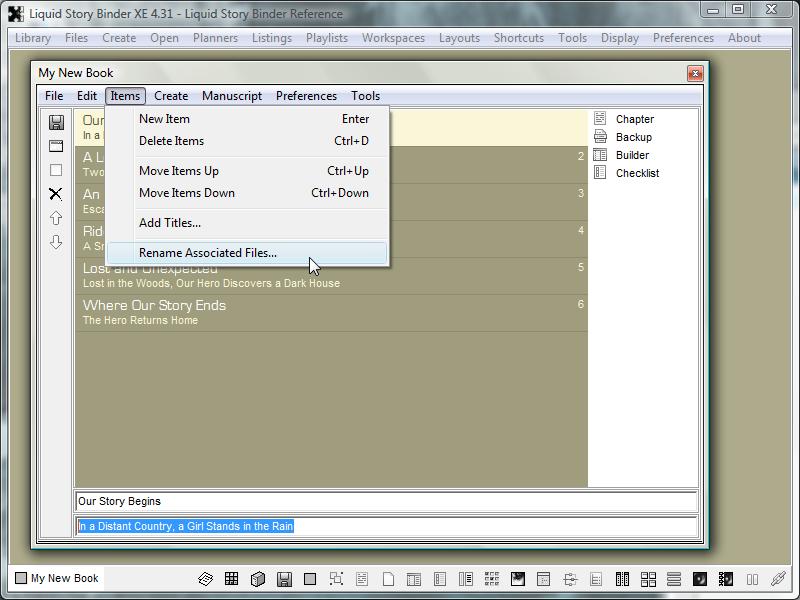Viewport: 800px width, 600px height.
Task: Expand the Playlists menu
Action: coord(327,38)
